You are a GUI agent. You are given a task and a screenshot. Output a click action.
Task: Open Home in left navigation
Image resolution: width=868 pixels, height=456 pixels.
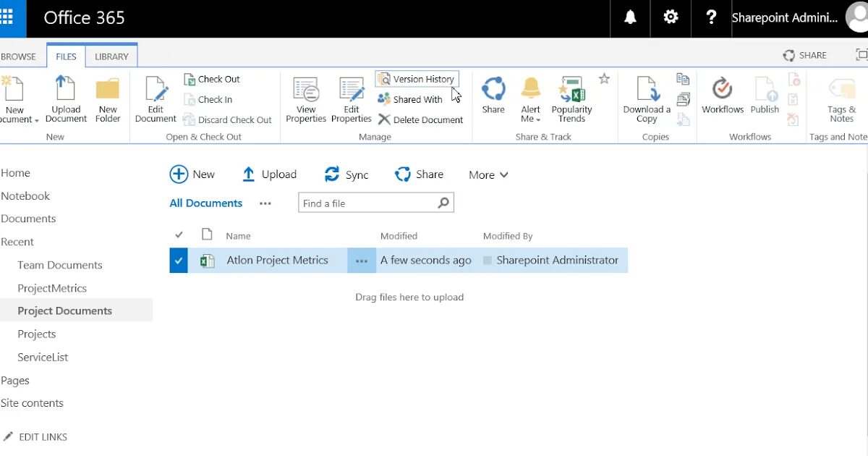(15, 173)
